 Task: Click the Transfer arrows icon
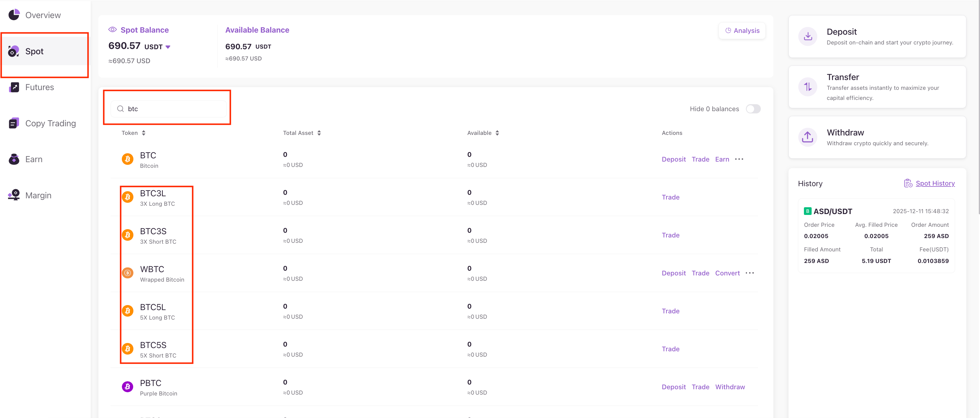click(x=808, y=87)
